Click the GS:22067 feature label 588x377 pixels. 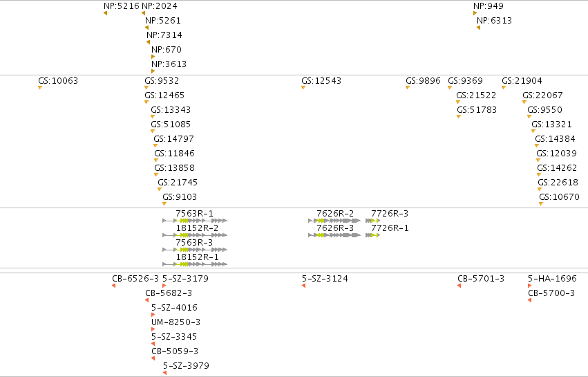coord(543,95)
